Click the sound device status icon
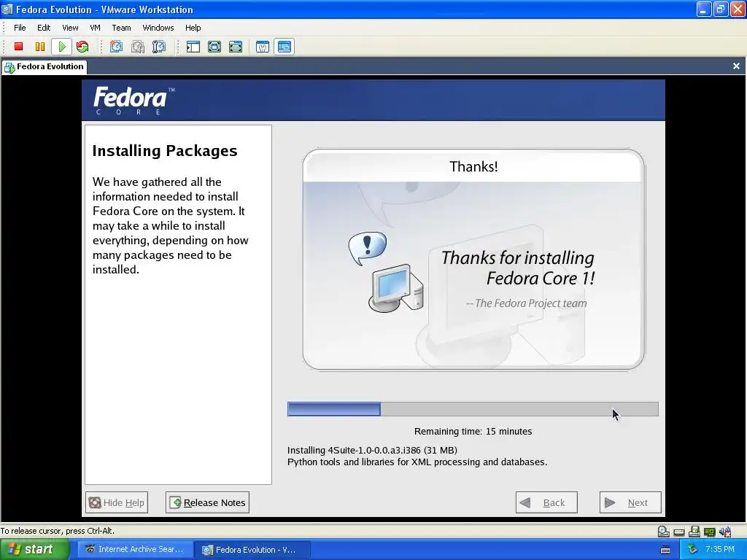The image size is (747, 560). (725, 532)
